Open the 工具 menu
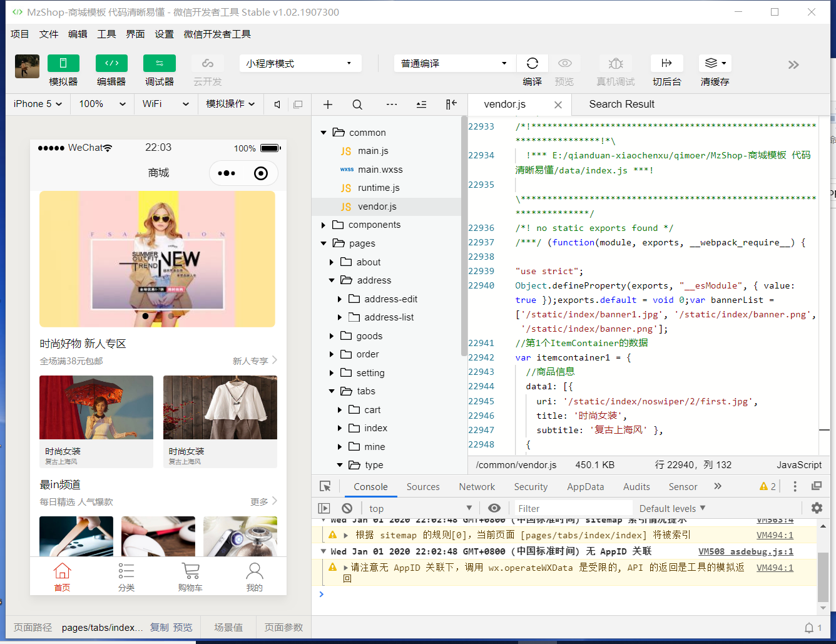 (x=106, y=34)
